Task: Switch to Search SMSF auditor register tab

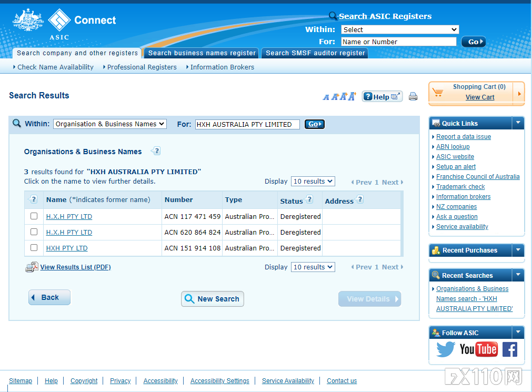Action: pos(315,53)
